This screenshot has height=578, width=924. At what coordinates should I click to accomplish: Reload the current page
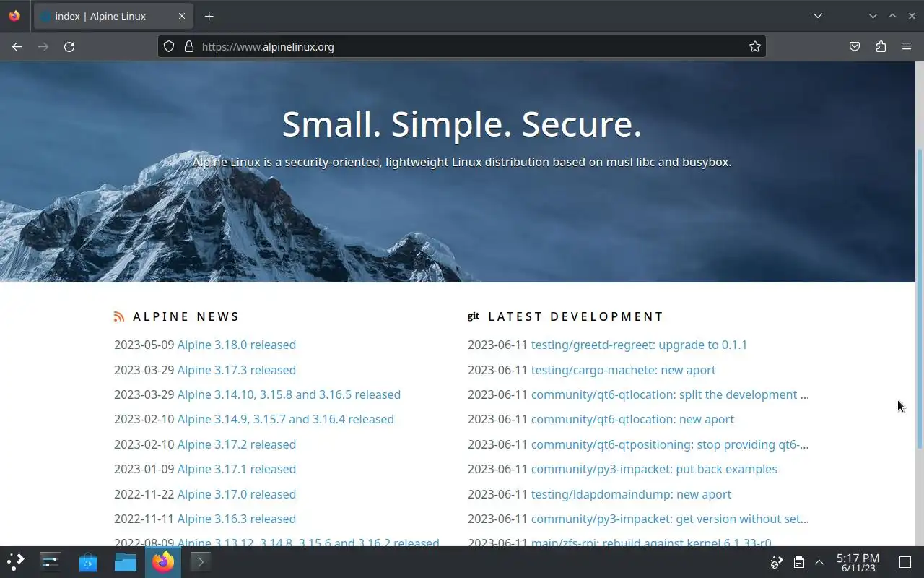click(x=69, y=46)
